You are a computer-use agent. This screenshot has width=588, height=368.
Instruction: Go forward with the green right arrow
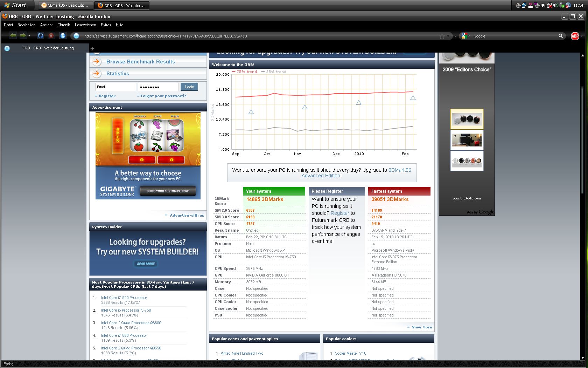tap(23, 35)
